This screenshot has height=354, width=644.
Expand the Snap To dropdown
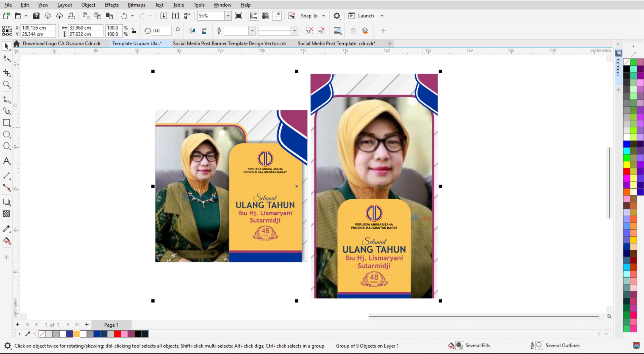click(324, 16)
